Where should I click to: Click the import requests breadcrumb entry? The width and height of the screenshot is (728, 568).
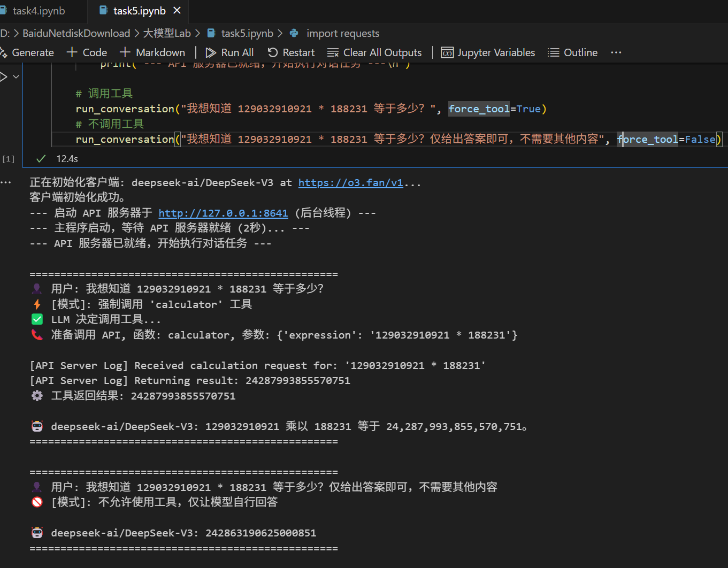(342, 33)
